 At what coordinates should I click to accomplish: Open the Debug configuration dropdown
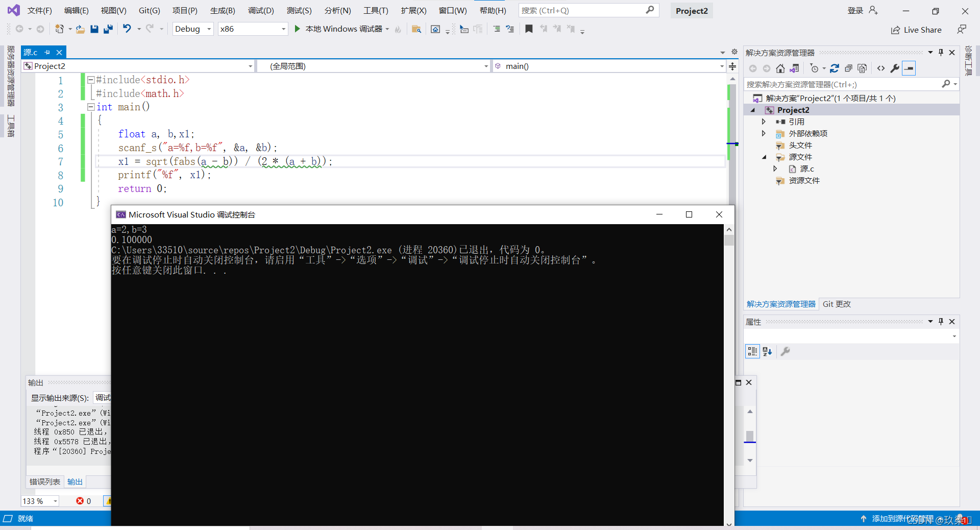[193, 29]
